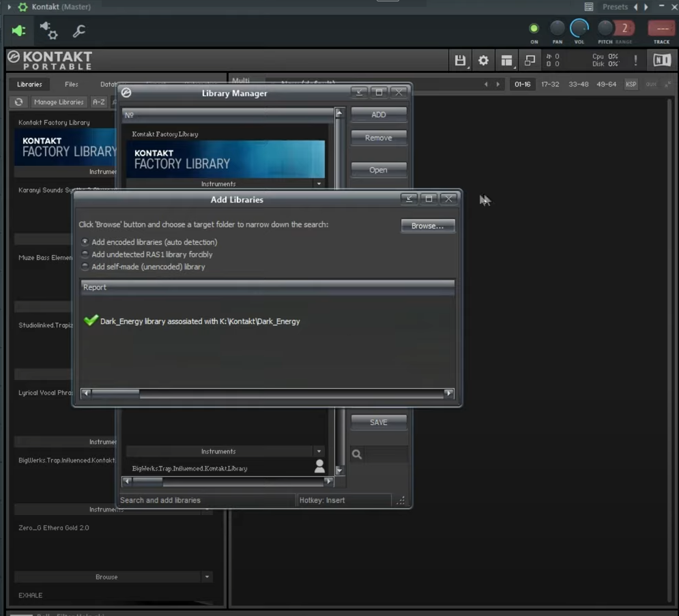Click the green speaker icon in plugin wrapper
The height and width of the screenshot is (616, 679).
click(x=18, y=31)
